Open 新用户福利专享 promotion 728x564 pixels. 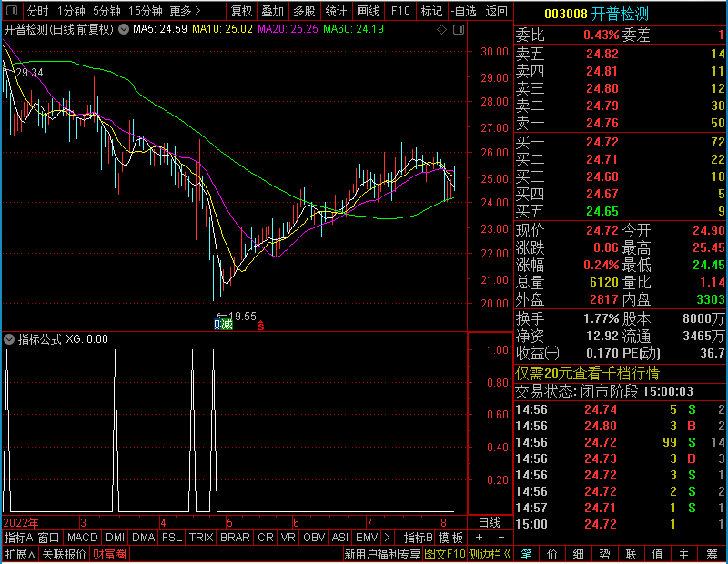(x=382, y=554)
